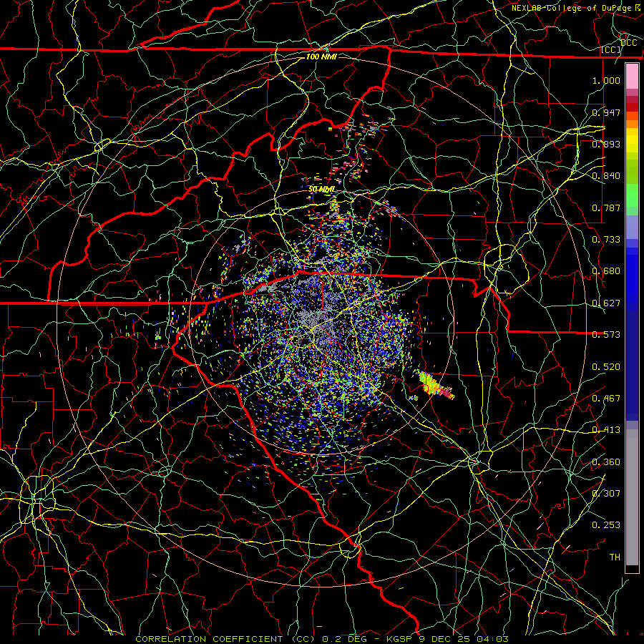Pick the orange color bar segment
Screen dimensions: 644x644
[x=632, y=124]
